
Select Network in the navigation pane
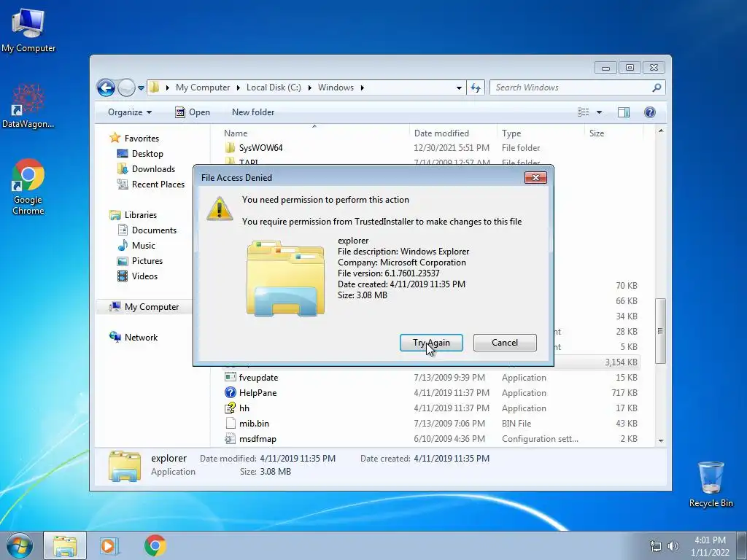coord(141,337)
